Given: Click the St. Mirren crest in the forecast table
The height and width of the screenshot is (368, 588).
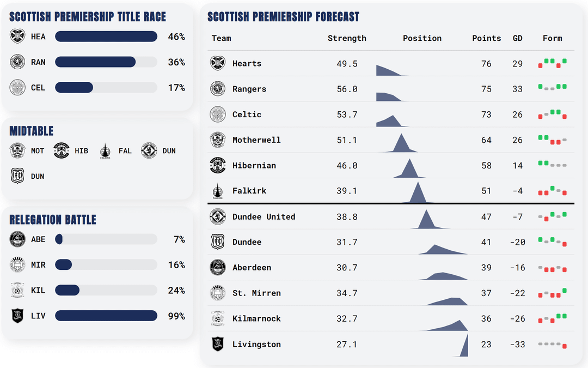Looking at the screenshot, I should (x=218, y=293).
